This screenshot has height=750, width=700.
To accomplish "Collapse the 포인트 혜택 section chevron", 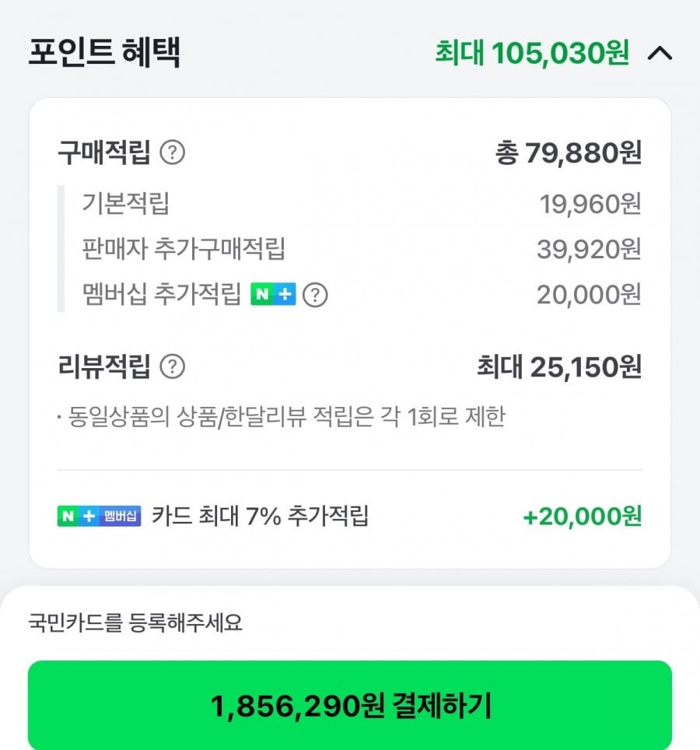I will (x=660, y=54).
